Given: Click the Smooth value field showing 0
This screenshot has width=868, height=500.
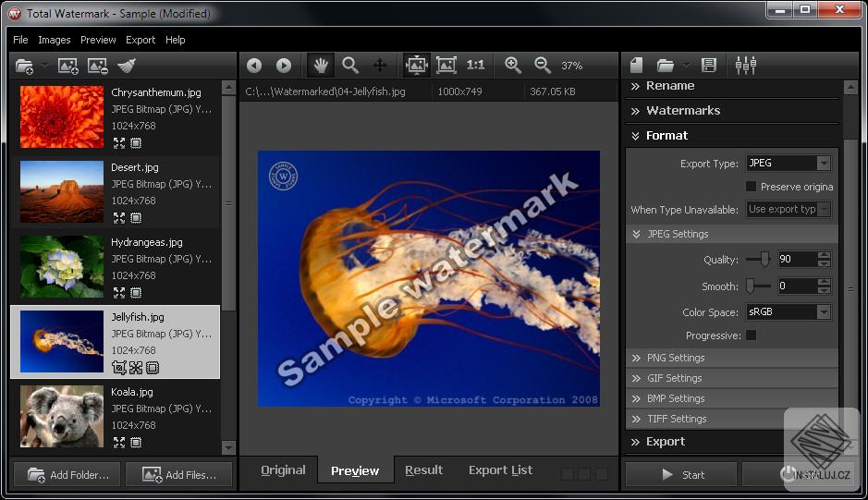Looking at the screenshot, I should coord(797,287).
